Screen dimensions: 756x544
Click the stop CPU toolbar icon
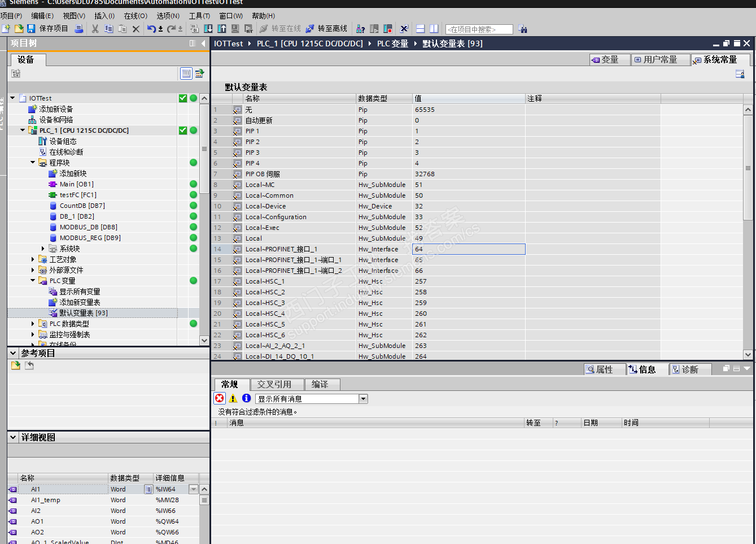(x=388, y=28)
